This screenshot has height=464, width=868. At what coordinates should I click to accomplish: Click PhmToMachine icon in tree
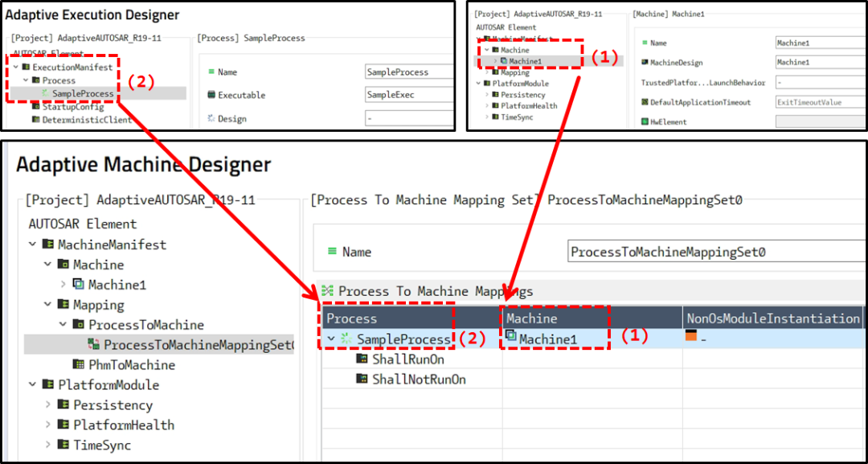pyautogui.click(x=79, y=364)
